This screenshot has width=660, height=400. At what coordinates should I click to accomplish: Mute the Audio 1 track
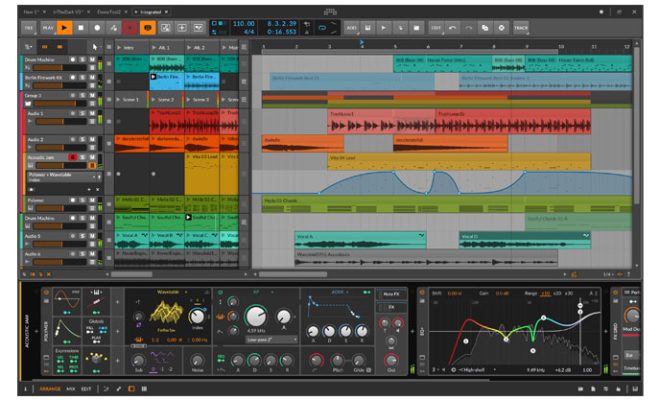point(92,114)
